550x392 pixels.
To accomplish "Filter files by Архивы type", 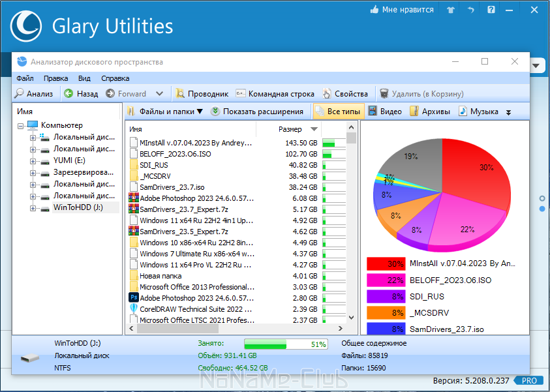I will pyautogui.click(x=430, y=112).
